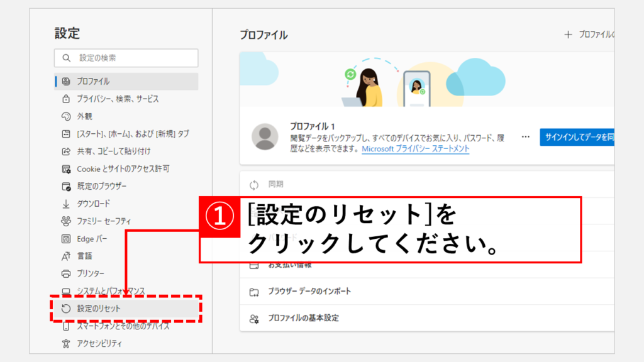The image size is (644, 362).
Task: Click the Profile icon in the sidebar
Action: click(x=65, y=82)
